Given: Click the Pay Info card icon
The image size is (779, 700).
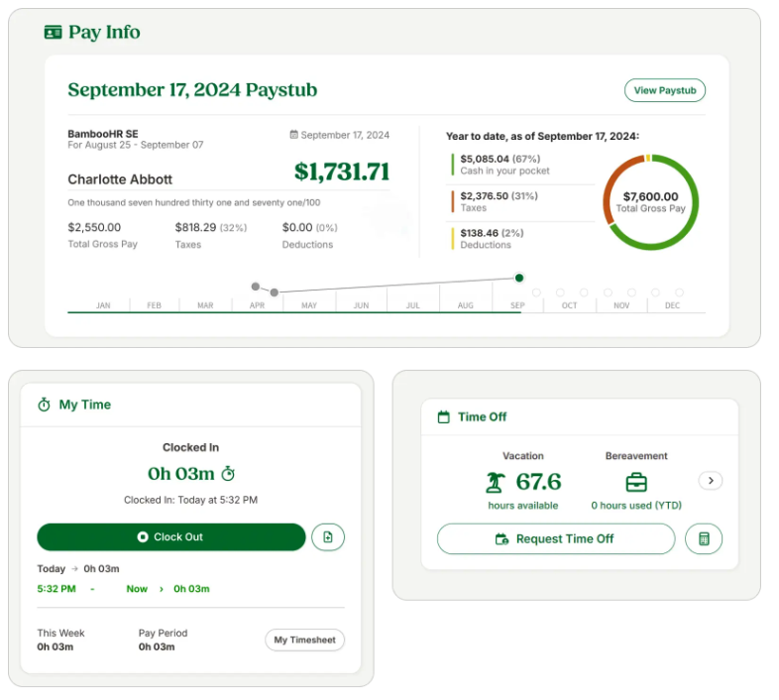Looking at the screenshot, I should tap(54, 33).
